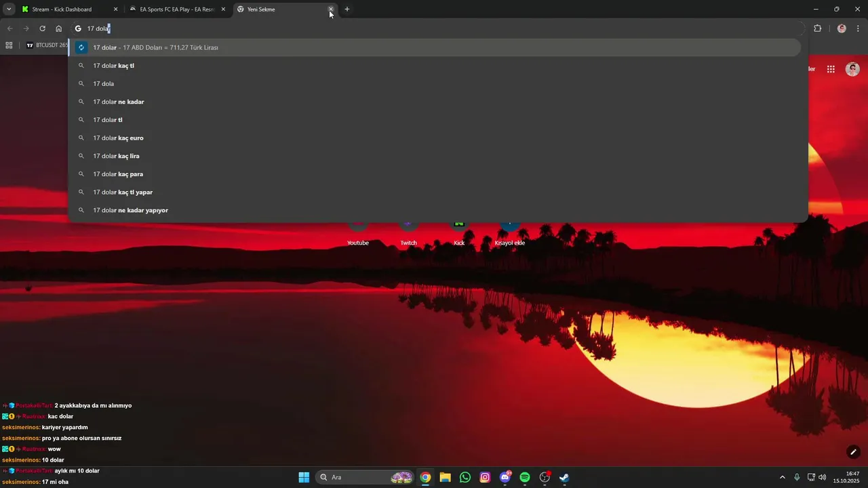Open Steam from the taskbar
868x488 pixels.
[564, 477]
